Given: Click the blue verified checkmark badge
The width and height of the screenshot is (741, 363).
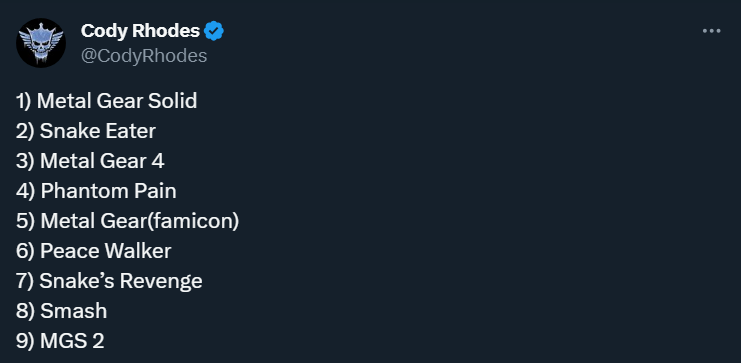Looking at the screenshot, I should pyautogui.click(x=214, y=31).
